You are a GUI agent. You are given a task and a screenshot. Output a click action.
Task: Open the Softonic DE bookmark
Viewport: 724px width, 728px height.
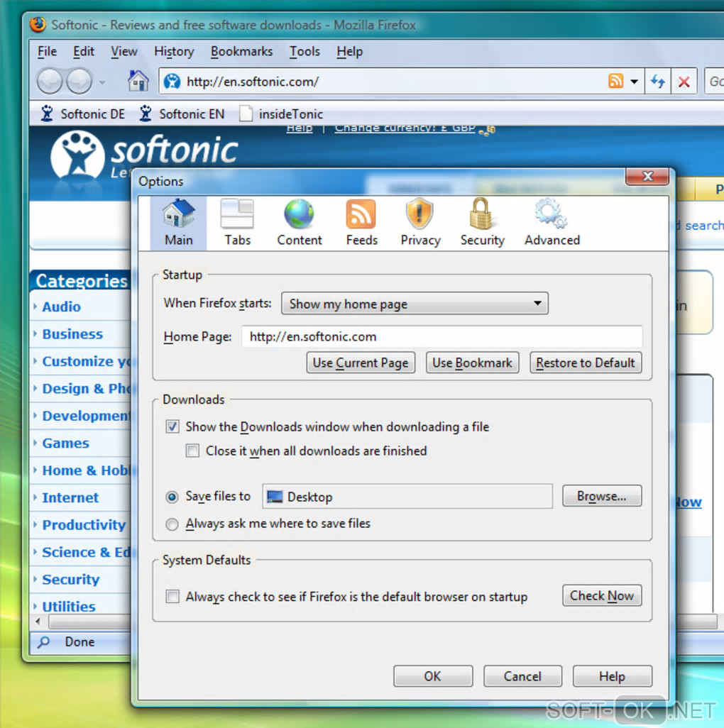click(x=82, y=114)
